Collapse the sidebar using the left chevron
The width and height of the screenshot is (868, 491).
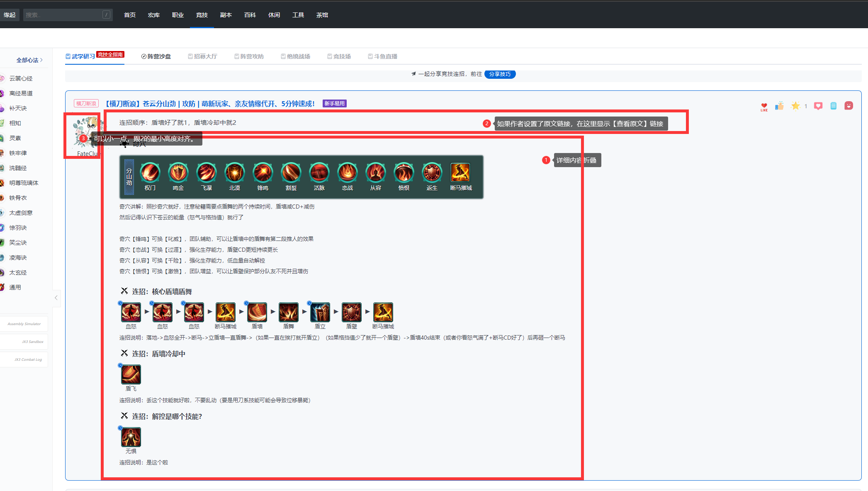(56, 298)
